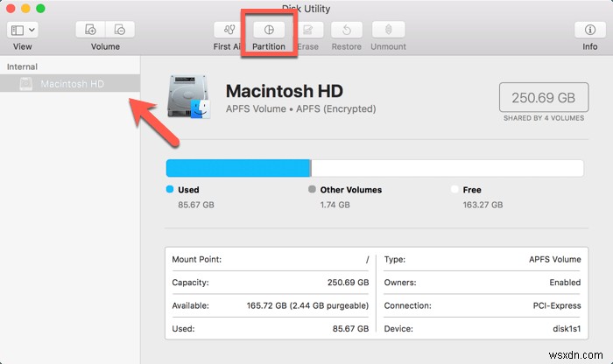Viewport: 613px width, 364px height.
Task: Click the APFS Volume • APFS (Encrypted) subtitle
Action: (x=300, y=109)
